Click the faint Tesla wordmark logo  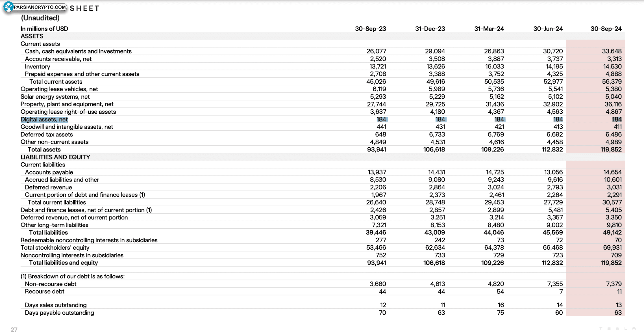point(617,328)
